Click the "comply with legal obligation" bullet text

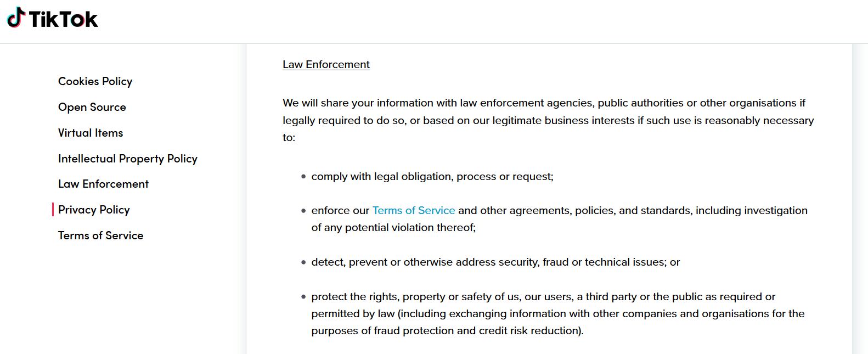coord(432,176)
